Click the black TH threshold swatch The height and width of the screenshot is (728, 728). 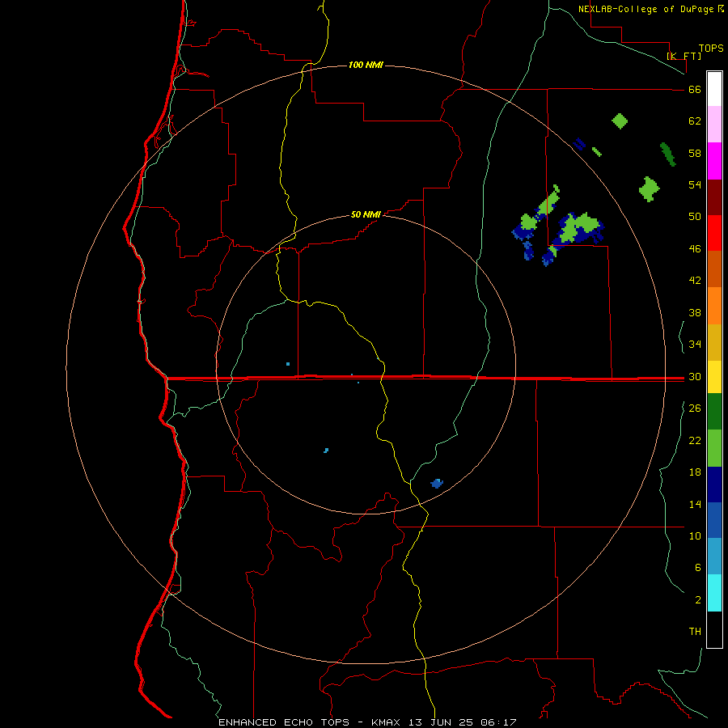pyautogui.click(x=714, y=629)
